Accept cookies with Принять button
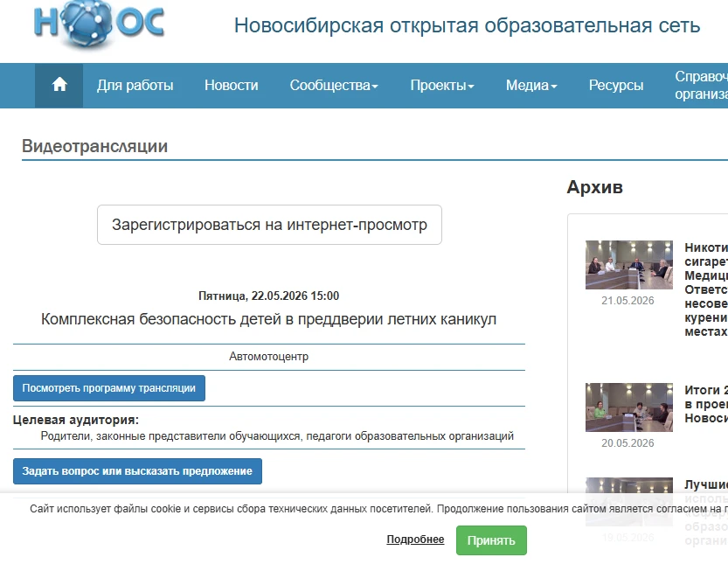This screenshot has width=728, height=564. 491,540
